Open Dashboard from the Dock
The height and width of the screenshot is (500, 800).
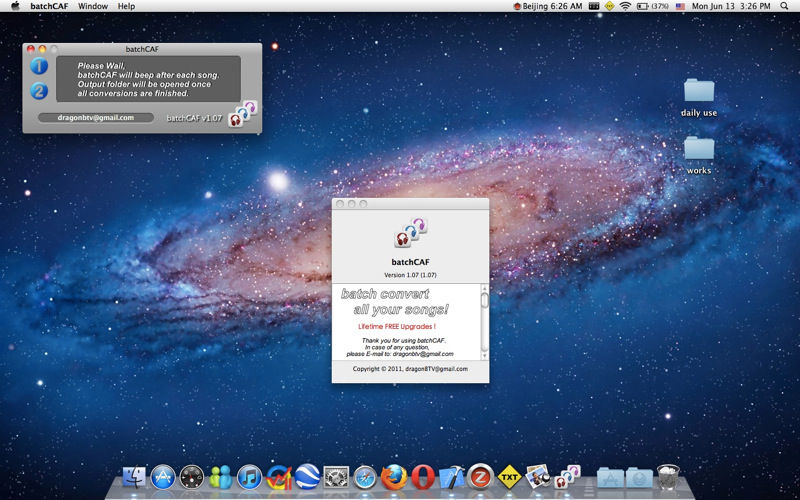[192, 478]
